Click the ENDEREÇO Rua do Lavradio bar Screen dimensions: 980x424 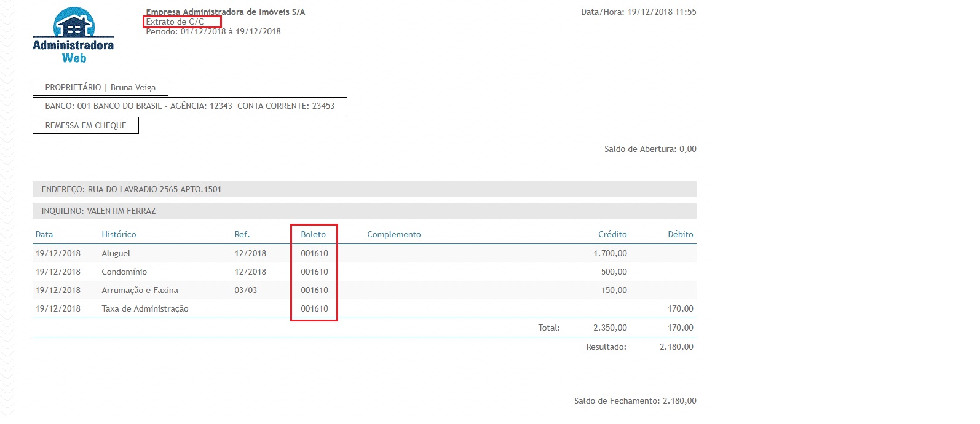[x=364, y=189]
